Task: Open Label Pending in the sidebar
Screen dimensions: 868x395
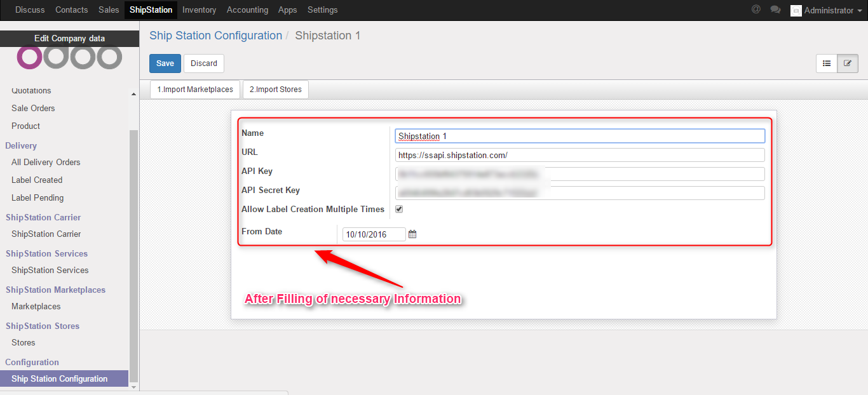Action: point(37,197)
